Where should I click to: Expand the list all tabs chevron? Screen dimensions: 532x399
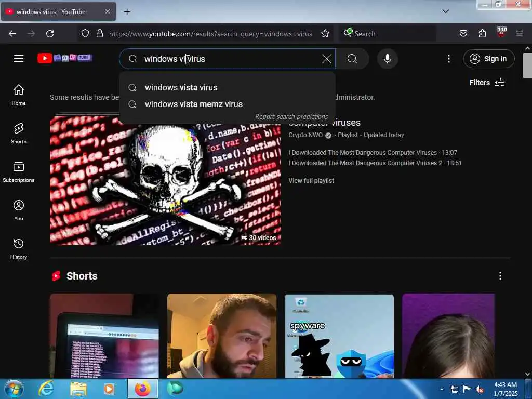[446, 11]
